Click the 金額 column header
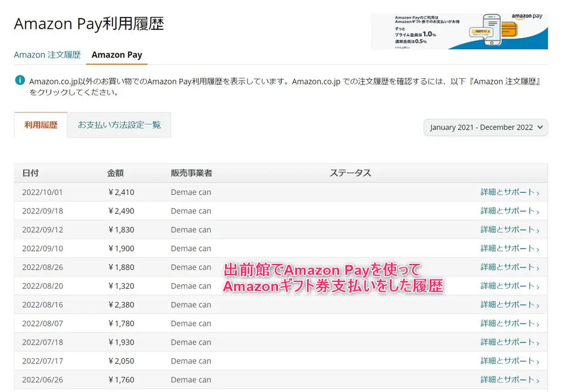Screen dimensions: 566x392 click(115, 173)
